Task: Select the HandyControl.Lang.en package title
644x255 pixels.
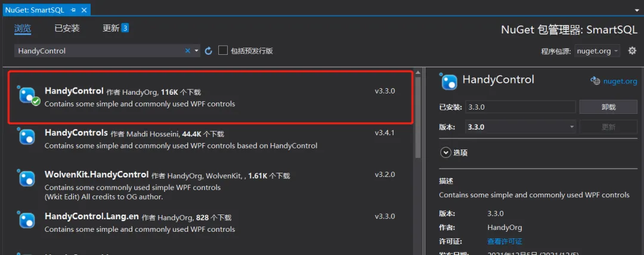Action: pyautogui.click(x=92, y=216)
